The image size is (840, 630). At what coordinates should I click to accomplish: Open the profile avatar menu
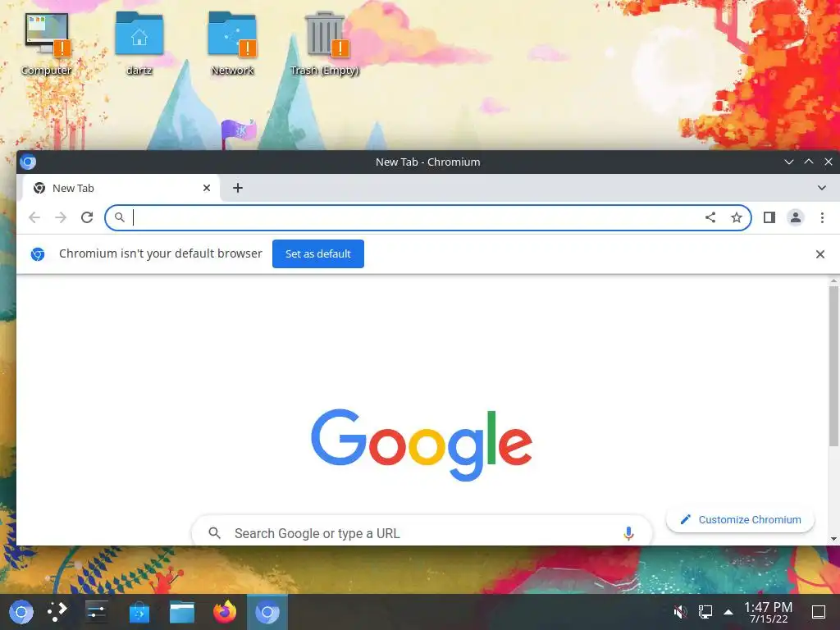(796, 217)
